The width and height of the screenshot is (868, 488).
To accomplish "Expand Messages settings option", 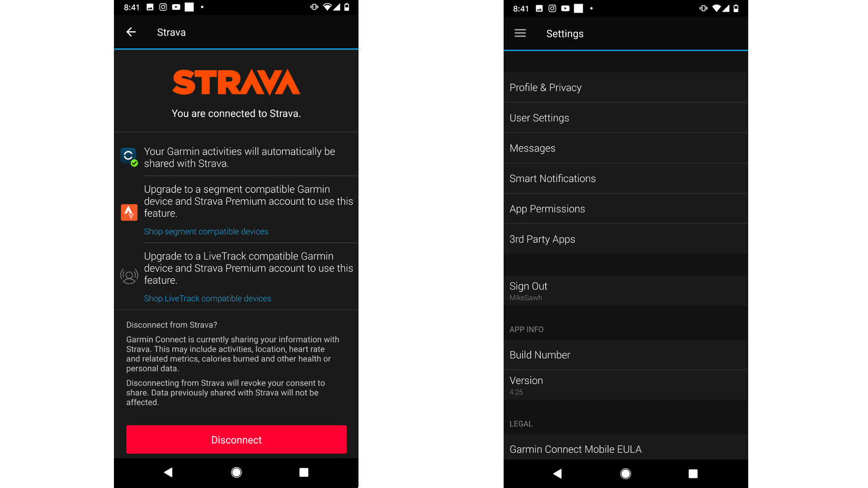I will click(x=625, y=148).
